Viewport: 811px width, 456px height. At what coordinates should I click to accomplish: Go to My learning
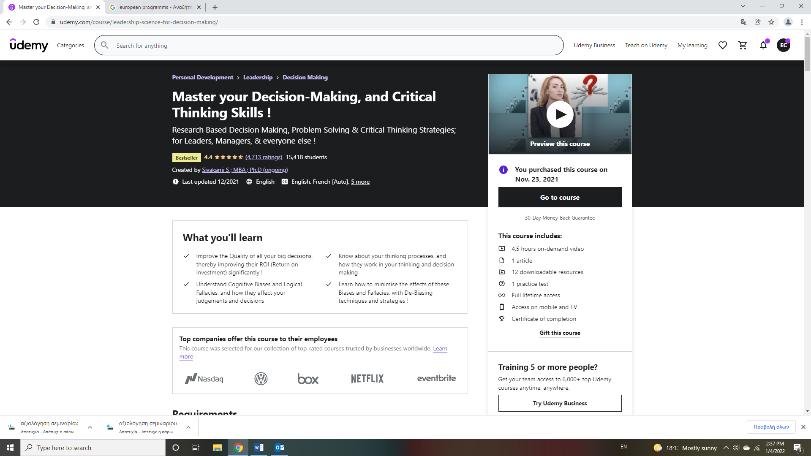(x=692, y=45)
